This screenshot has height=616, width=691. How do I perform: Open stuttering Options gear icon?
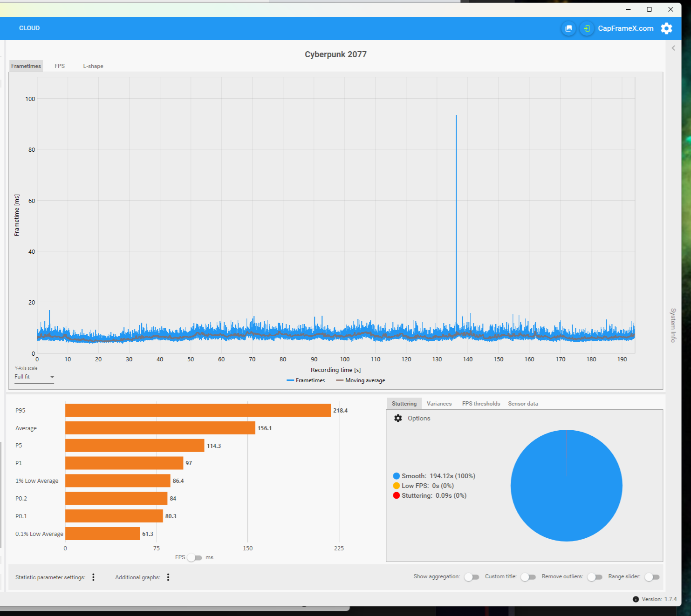pyautogui.click(x=398, y=418)
